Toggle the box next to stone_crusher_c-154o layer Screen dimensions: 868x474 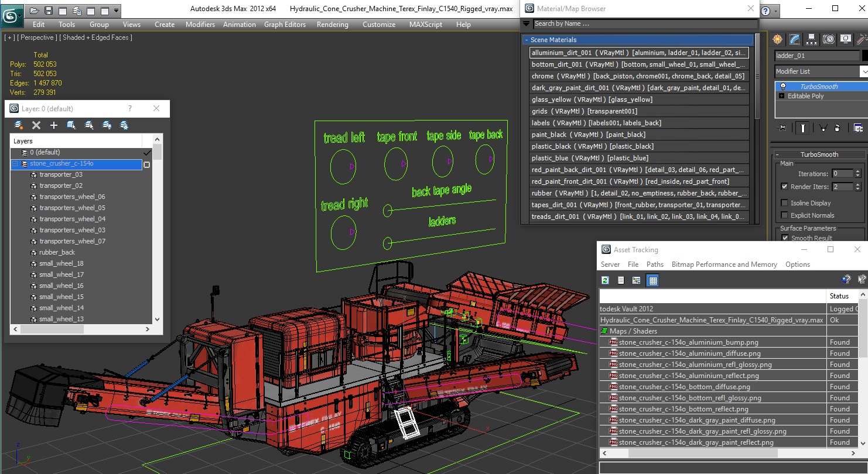tap(146, 165)
